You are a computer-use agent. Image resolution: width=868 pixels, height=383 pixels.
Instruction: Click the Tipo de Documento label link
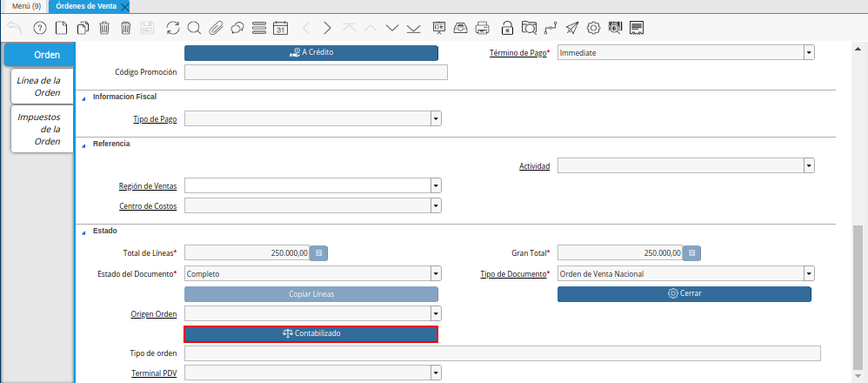point(513,274)
